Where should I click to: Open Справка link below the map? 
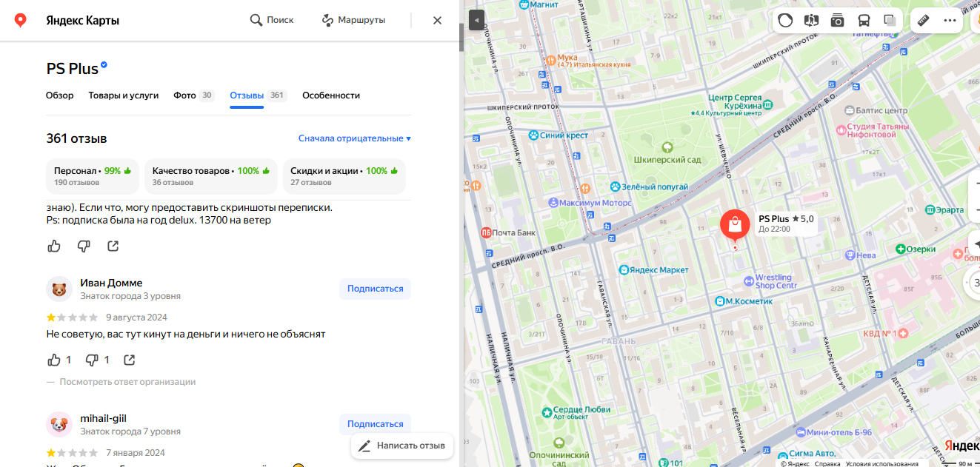pos(827,463)
